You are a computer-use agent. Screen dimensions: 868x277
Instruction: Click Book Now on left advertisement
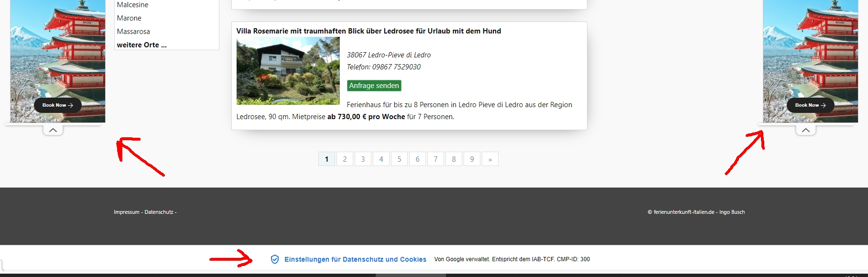57,105
